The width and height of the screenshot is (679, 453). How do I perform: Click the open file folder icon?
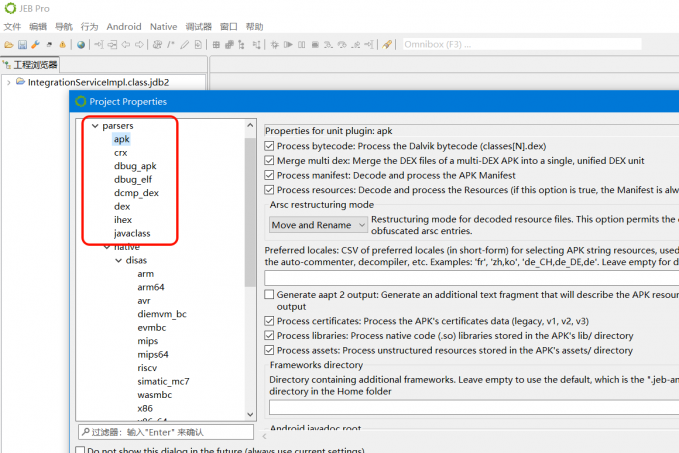[9, 45]
